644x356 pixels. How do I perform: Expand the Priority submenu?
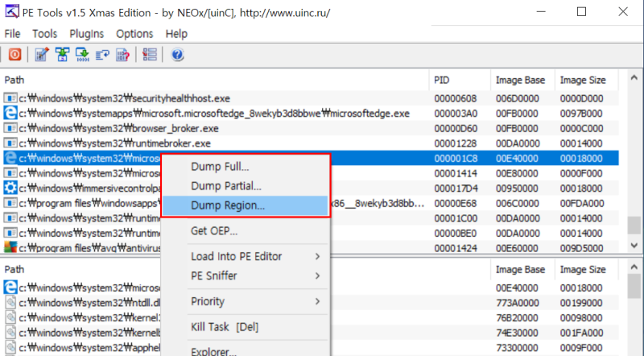tap(246, 301)
